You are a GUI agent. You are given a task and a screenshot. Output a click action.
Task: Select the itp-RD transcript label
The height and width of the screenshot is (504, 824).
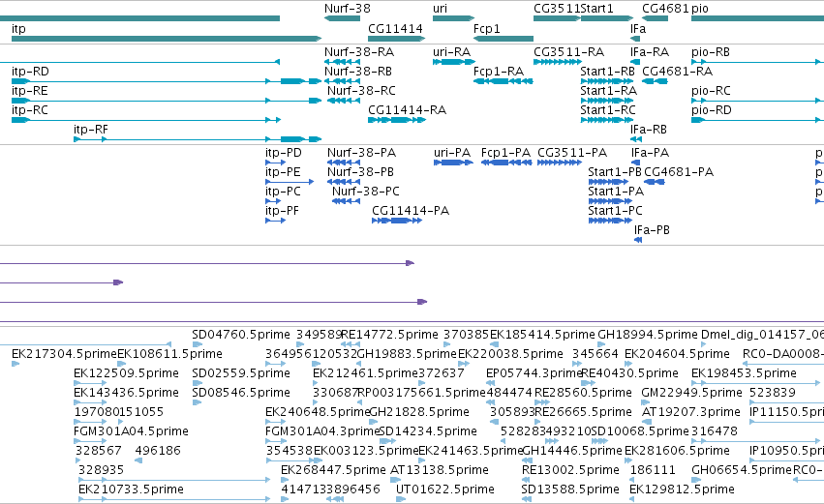point(30,72)
